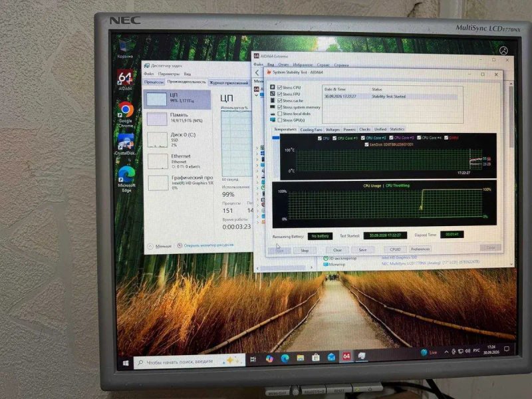Click the monitor icon beside Stress GPU(s)
The width and height of the screenshot is (532, 399).
click(x=273, y=120)
